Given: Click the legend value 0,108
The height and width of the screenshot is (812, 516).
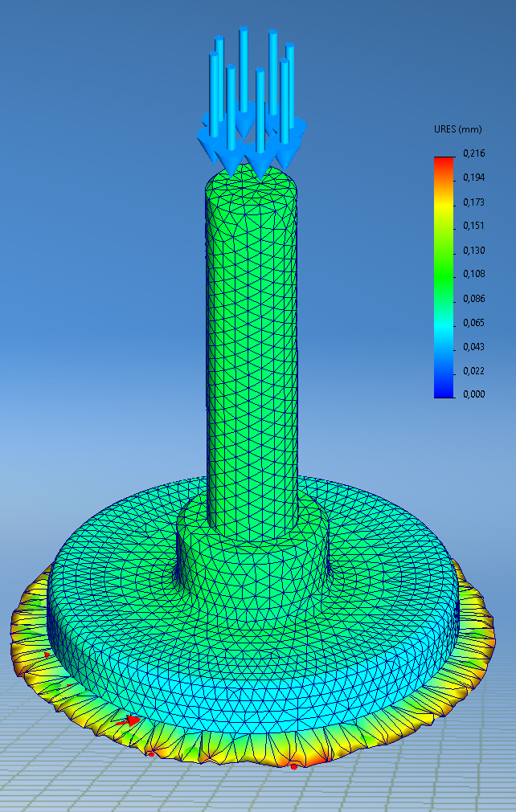Looking at the screenshot, I should (x=473, y=274).
